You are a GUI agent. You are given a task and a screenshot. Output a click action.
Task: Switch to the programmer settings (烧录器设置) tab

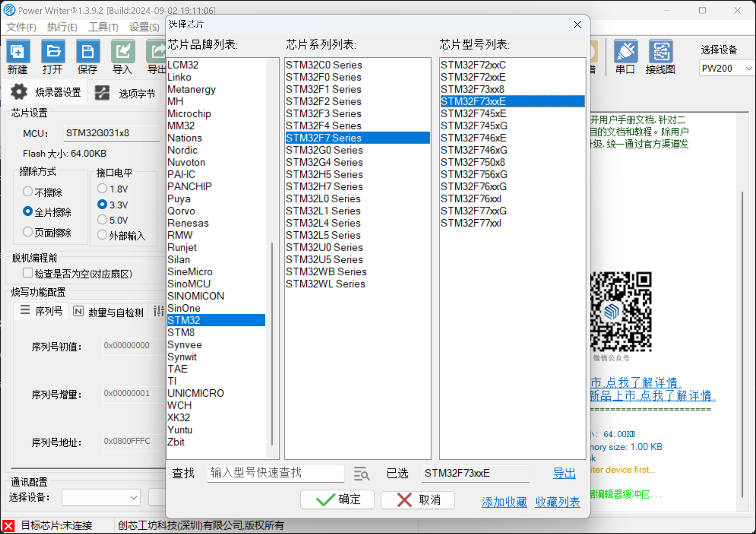(45, 92)
